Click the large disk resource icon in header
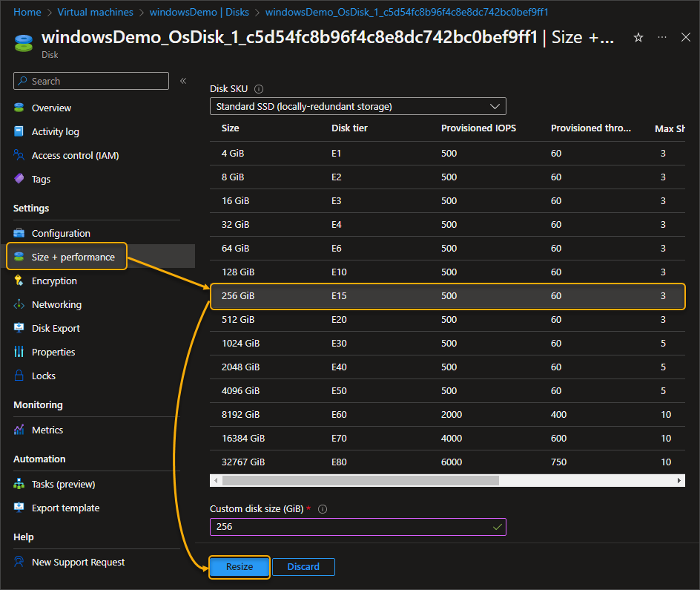The height and width of the screenshot is (590, 700). click(24, 43)
